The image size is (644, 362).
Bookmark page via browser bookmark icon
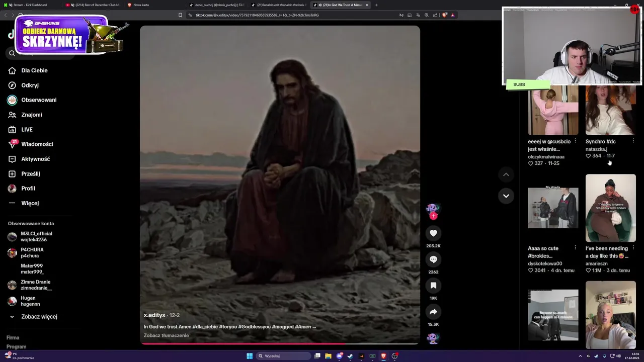180,15
